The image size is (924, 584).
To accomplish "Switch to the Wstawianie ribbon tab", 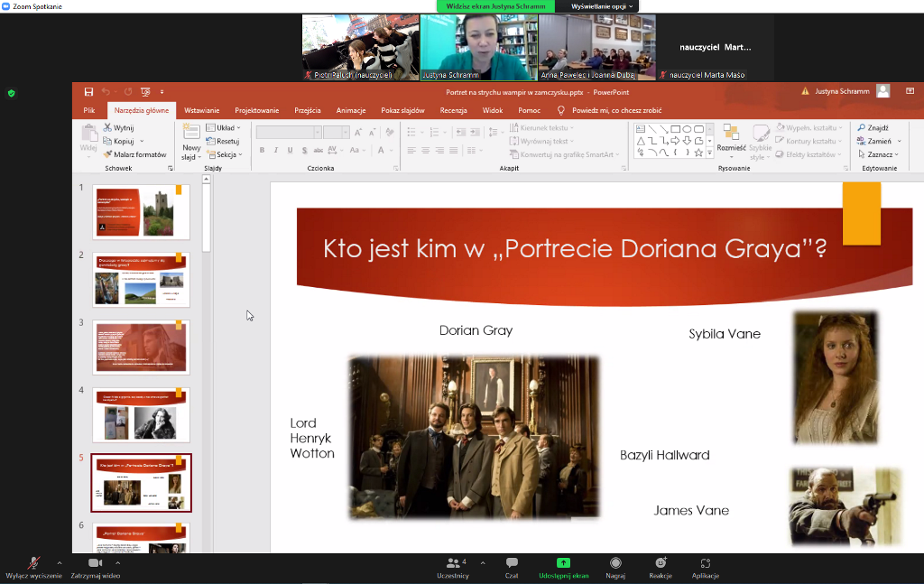I will point(201,110).
